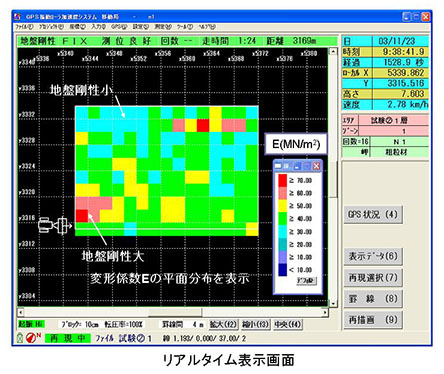The height and width of the screenshot is (374, 444).
Task: Select the green ≥ 40.00 legend swatch
Action: click(x=282, y=219)
